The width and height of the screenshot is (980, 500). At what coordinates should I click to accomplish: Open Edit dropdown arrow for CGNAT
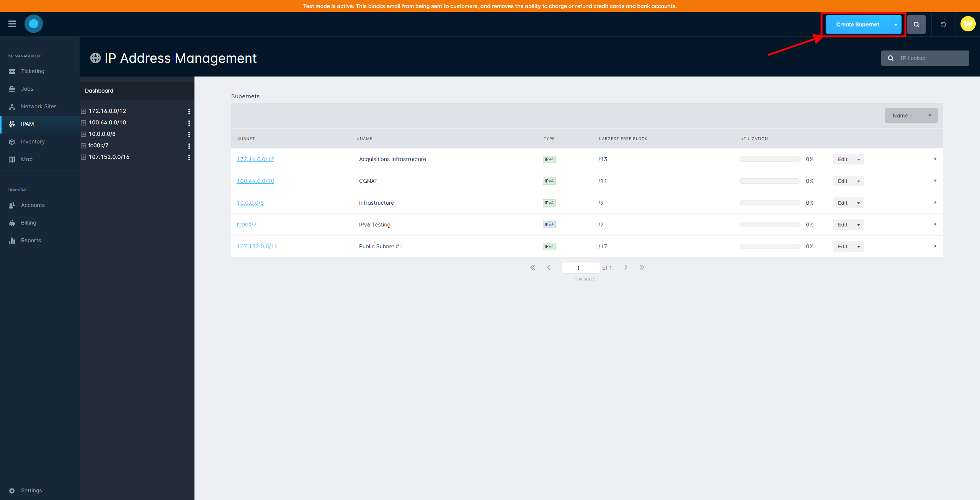coord(859,181)
